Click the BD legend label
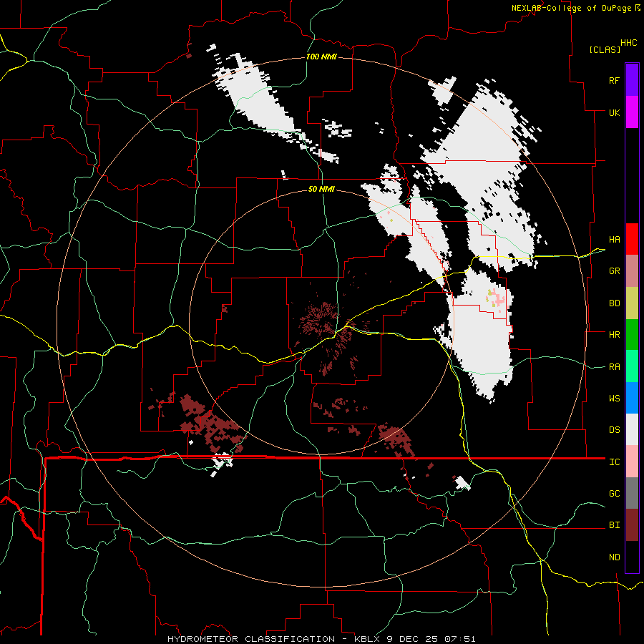The image size is (644, 644). (614, 303)
